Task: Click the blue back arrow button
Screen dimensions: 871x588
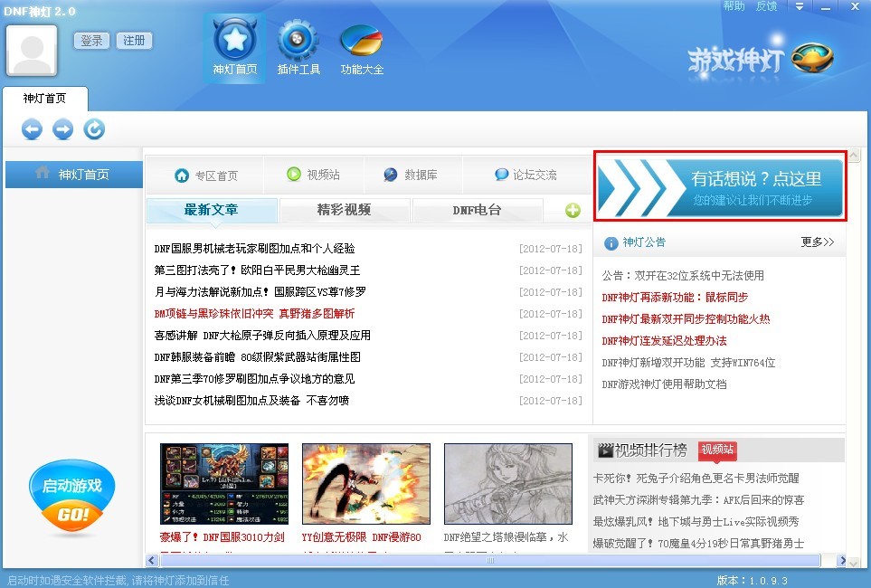Action: point(33,129)
